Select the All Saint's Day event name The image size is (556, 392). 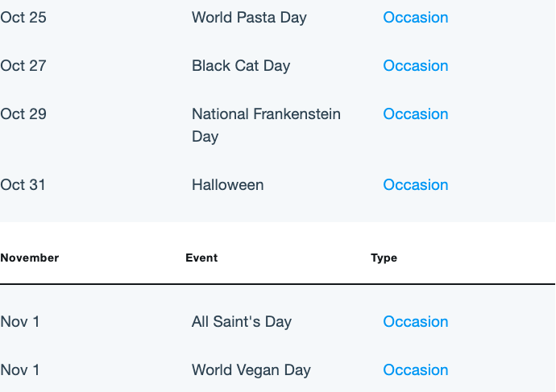[x=242, y=322]
